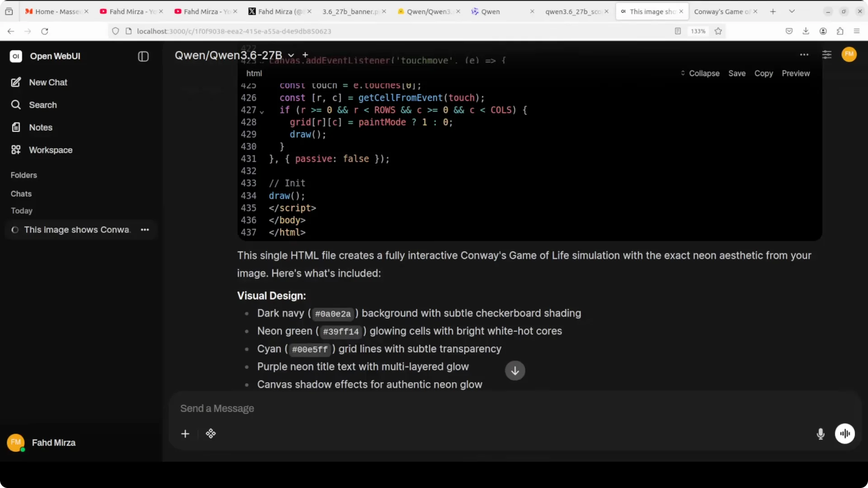Focus the Send a Message field
868x488 pixels.
pos(515,408)
